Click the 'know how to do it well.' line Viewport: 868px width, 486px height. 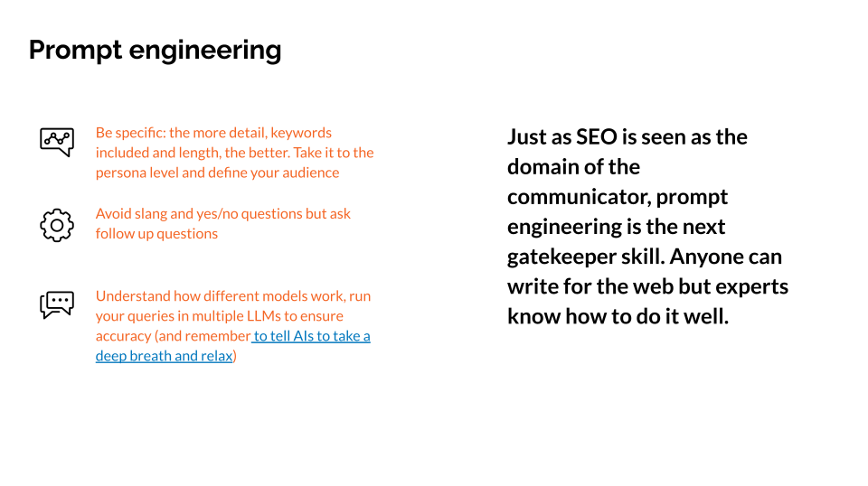pos(618,316)
